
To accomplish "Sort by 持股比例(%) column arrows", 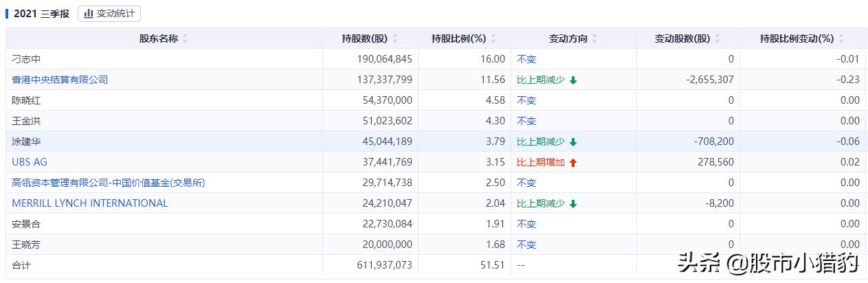I will [493, 38].
